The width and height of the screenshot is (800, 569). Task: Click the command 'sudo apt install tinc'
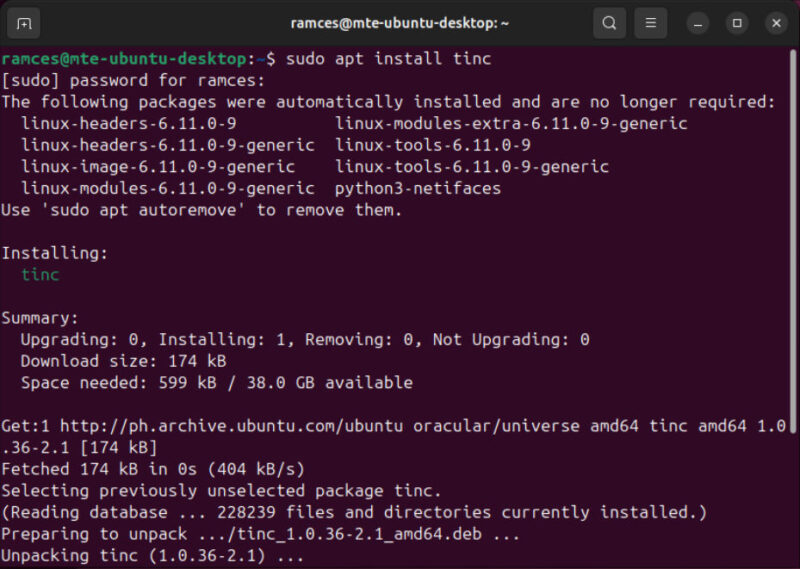click(388, 59)
